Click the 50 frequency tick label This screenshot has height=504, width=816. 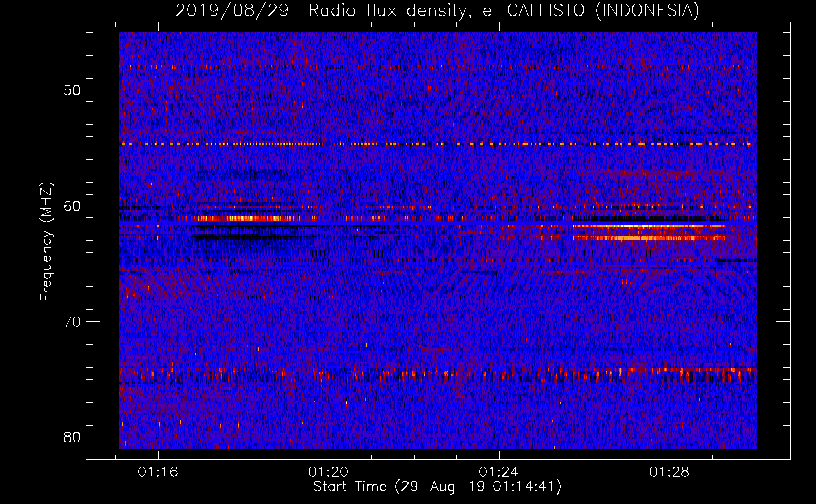tap(72, 90)
